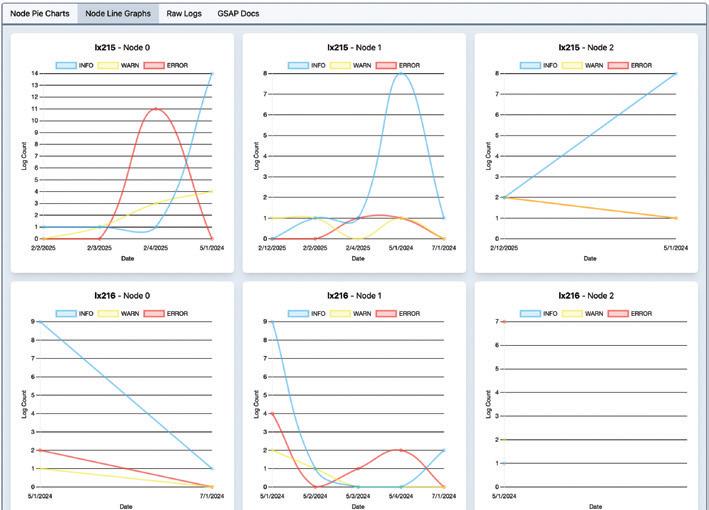Click the 7/1/2024 date label in lx216 Node 0
The height and width of the screenshot is (510, 709).
[212, 496]
